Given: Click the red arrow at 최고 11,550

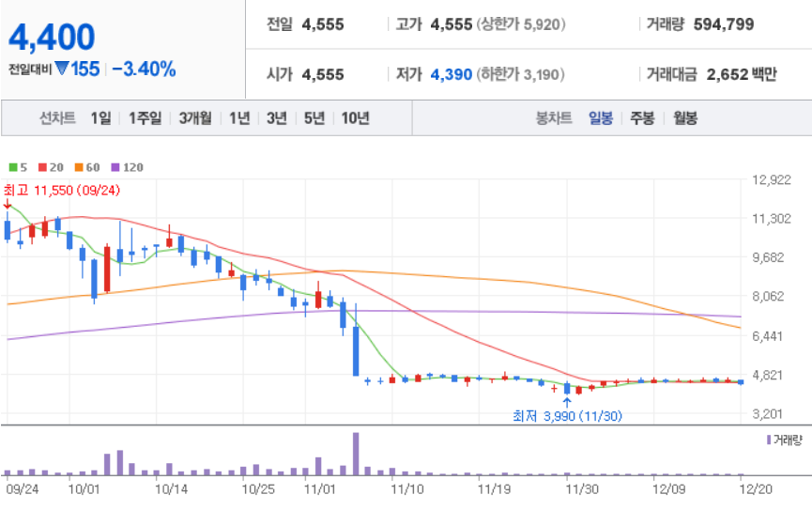Looking at the screenshot, I should click(x=8, y=204).
